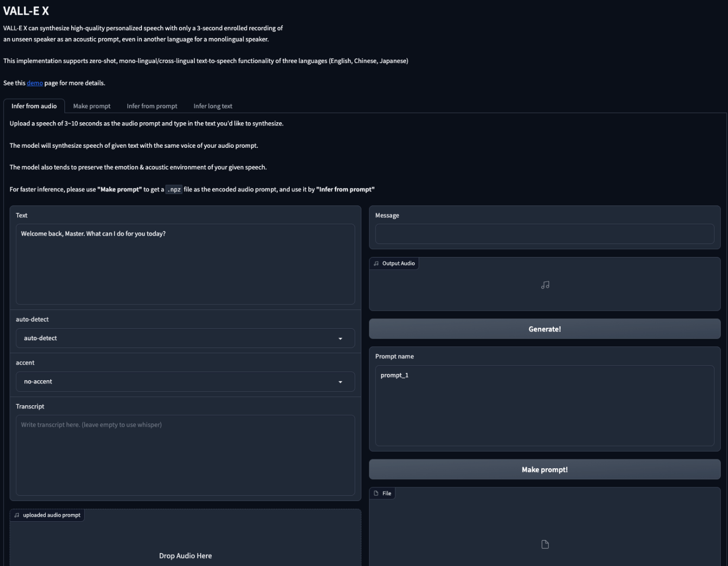Screen dimensions: 728x566
Task: Expand language dropdown via its arrow
Action: click(x=341, y=339)
